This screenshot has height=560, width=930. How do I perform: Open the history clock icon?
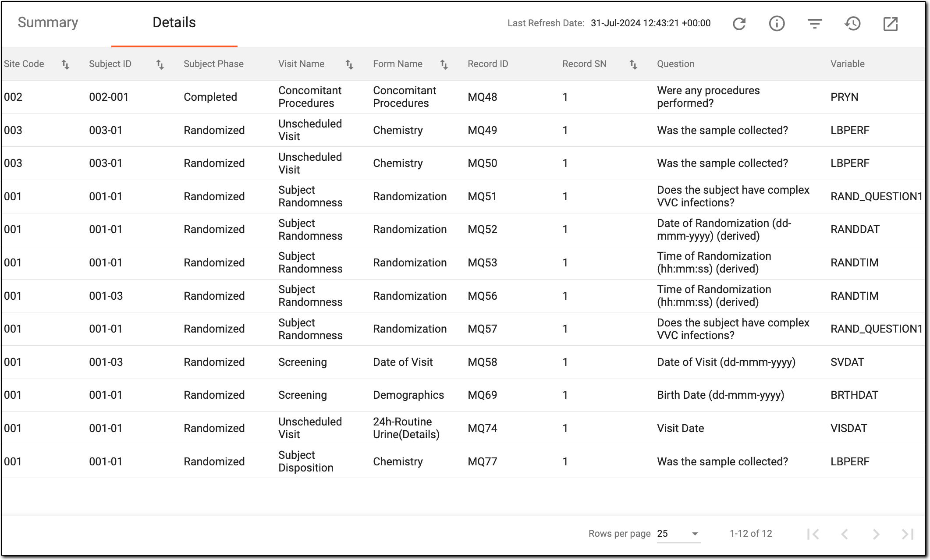tap(852, 24)
